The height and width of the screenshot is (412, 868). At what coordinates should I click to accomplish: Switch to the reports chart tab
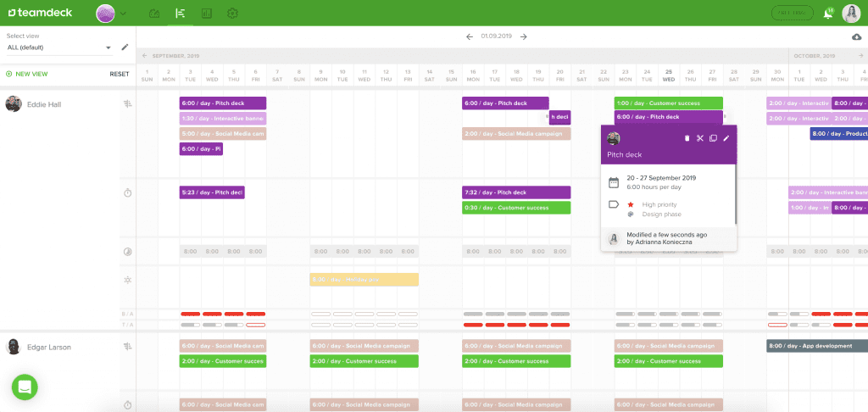click(x=207, y=14)
